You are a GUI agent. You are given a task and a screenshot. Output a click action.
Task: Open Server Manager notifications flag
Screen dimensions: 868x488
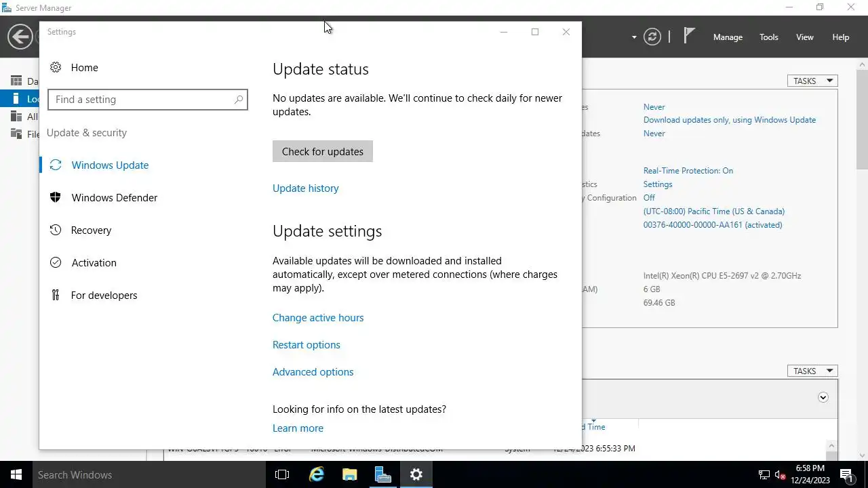689,36
